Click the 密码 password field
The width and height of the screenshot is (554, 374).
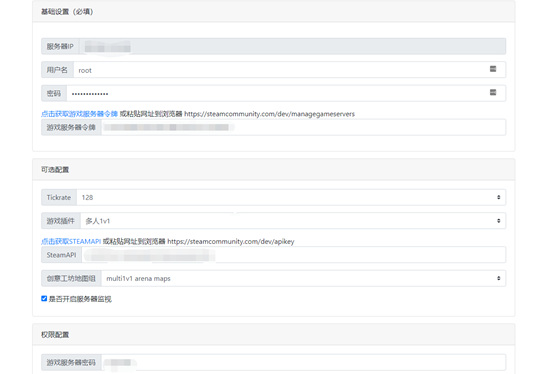[286, 93]
